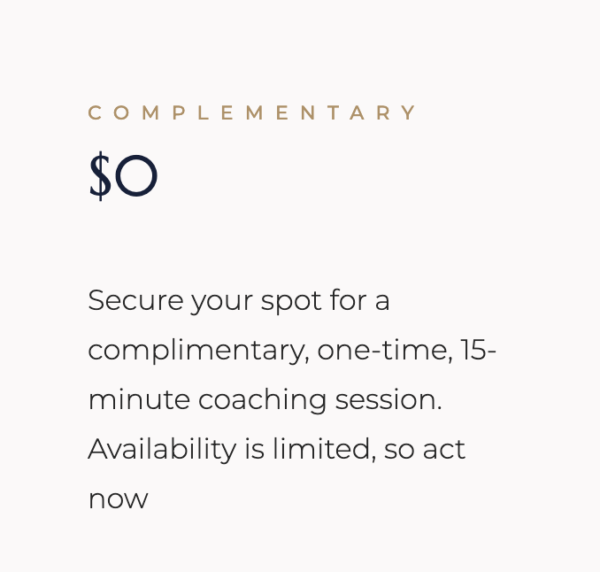Viewport: 600px width, 572px height.
Task: Click the dollar sign in the price
Action: pos(99,178)
